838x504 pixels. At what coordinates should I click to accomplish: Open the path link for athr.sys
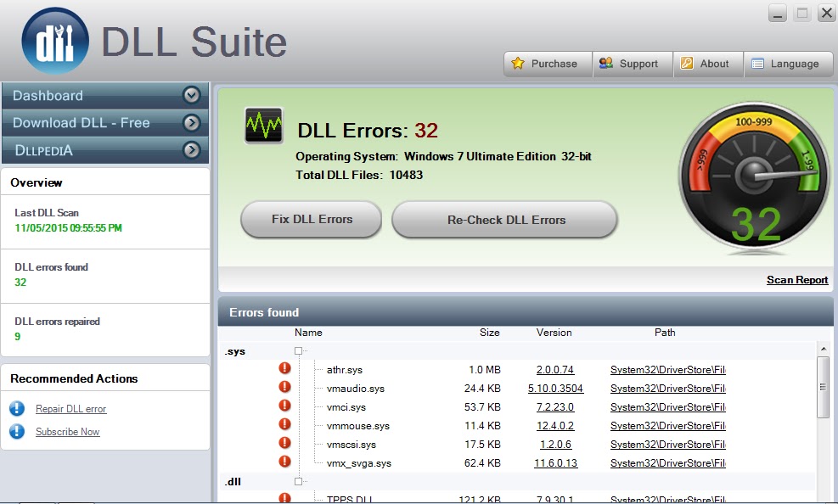point(668,369)
